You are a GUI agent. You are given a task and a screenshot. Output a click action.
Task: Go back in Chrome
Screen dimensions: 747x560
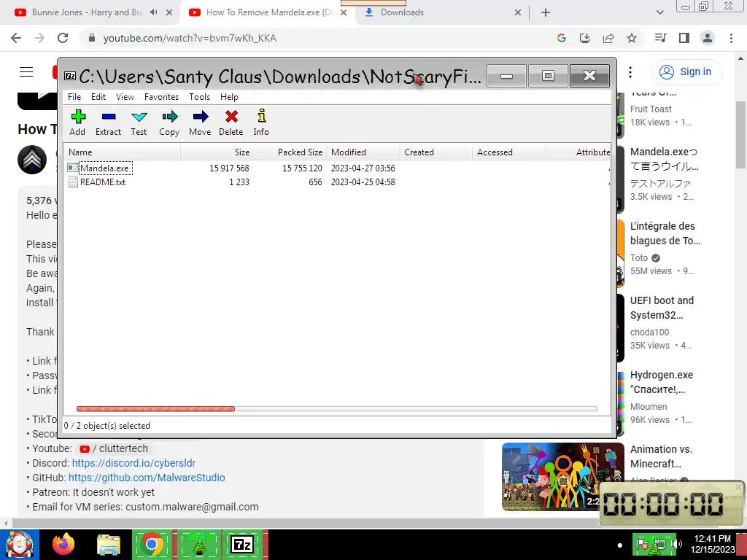coord(16,38)
